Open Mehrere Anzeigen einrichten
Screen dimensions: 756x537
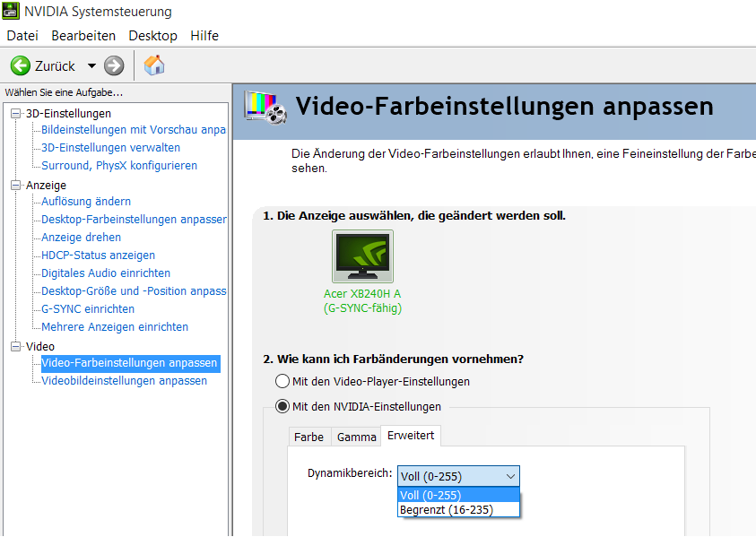115,327
